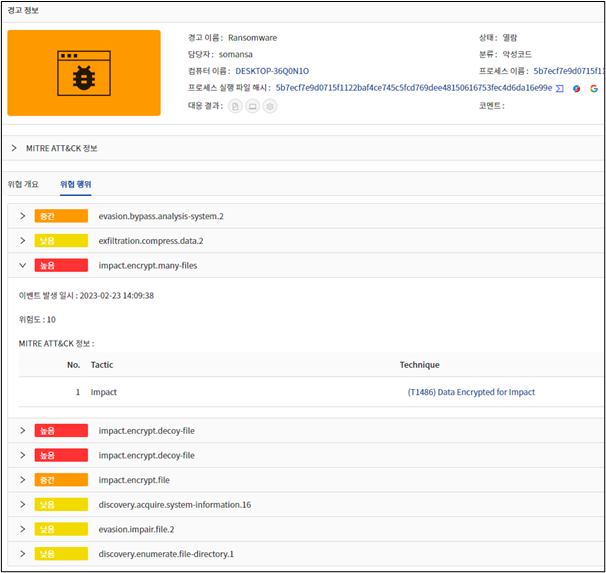
Task: Click the 중간 badge for evasion.bypass.analysis-system.2
Action: pos(61,216)
